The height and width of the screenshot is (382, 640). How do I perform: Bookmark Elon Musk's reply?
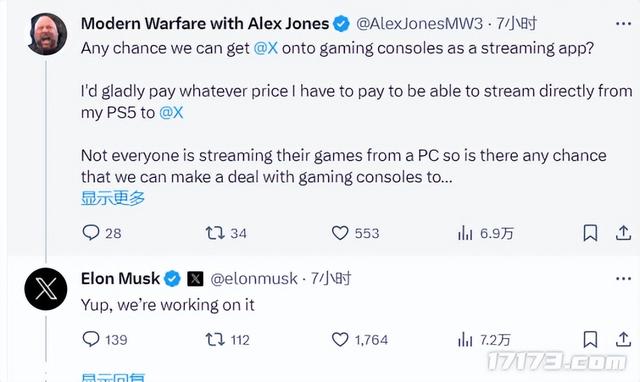[x=590, y=340]
